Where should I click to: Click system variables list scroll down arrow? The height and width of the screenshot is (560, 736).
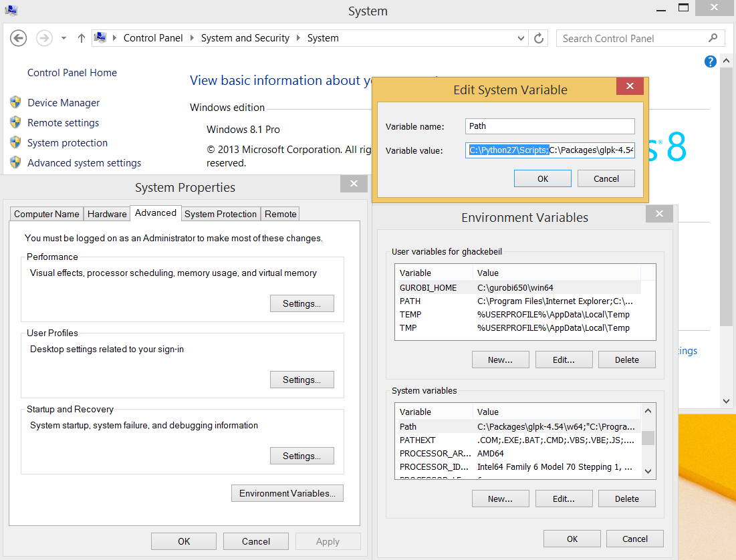[x=648, y=471]
